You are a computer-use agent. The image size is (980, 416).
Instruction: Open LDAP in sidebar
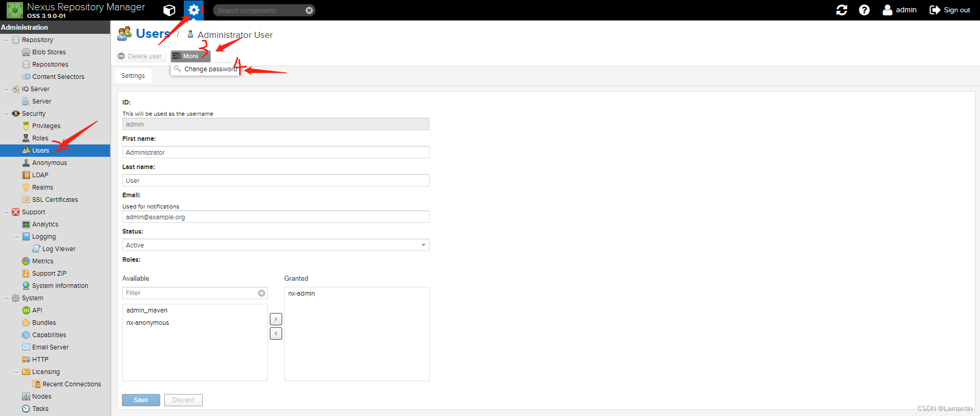point(40,175)
